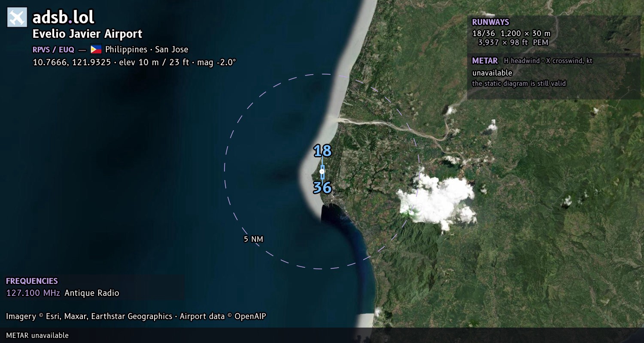Screen dimensions: 644x343
Task: Click the Evelio Javier Airport heading
Action: coord(87,34)
